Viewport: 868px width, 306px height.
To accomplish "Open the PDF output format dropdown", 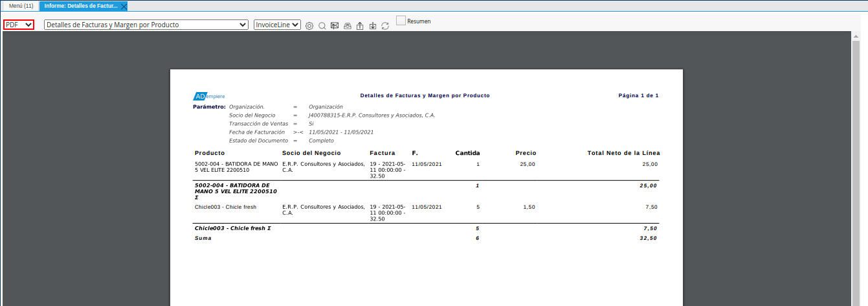I will click(18, 25).
